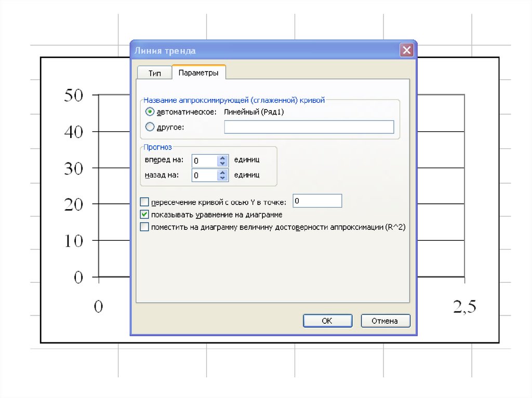This screenshot has width=532, height=398.
Task: Choose the другое radio option
Action: tap(150, 127)
